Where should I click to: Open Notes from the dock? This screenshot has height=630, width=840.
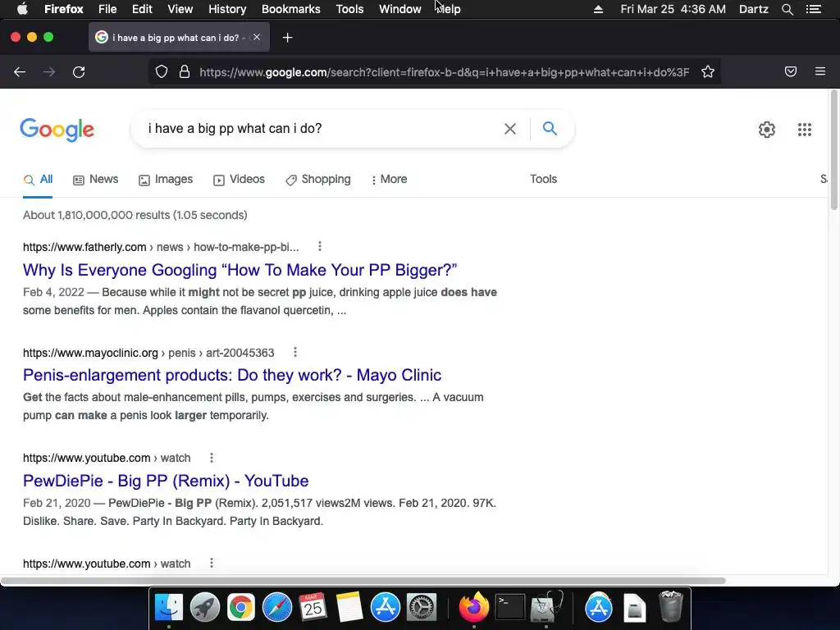tap(349, 608)
